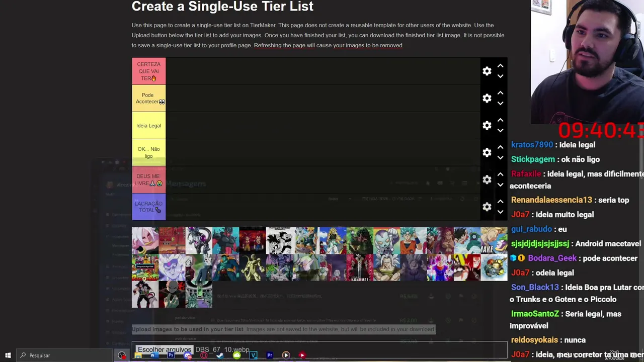Open settings gear for OK... Não ligo tier
Screen dimensions: 644x362
pyautogui.click(x=487, y=153)
